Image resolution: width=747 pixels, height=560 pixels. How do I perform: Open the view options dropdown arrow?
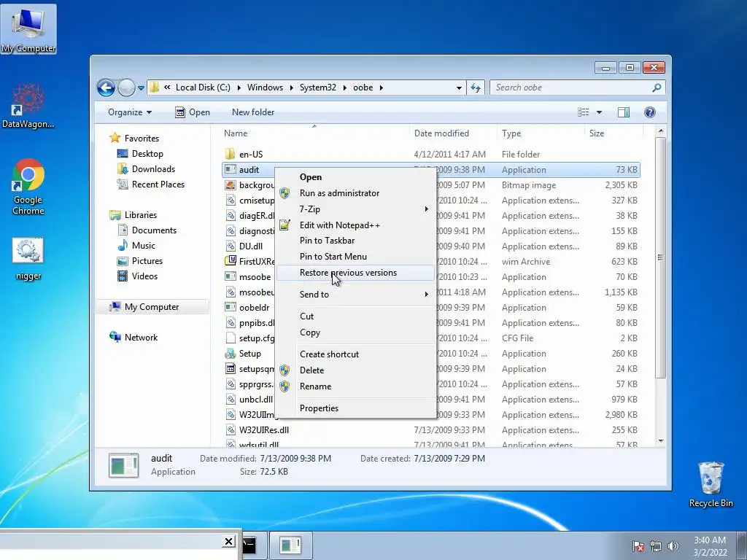tap(600, 112)
